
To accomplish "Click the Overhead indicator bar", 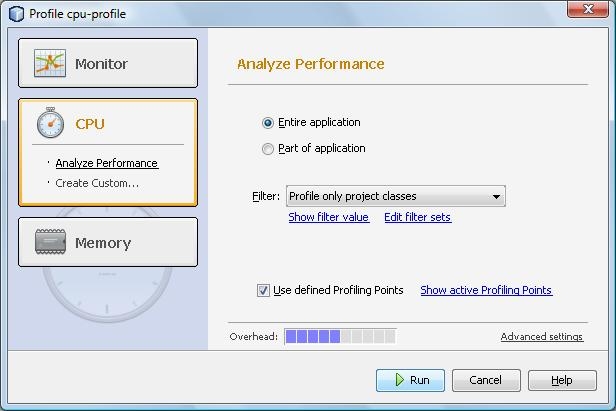I will point(340,336).
